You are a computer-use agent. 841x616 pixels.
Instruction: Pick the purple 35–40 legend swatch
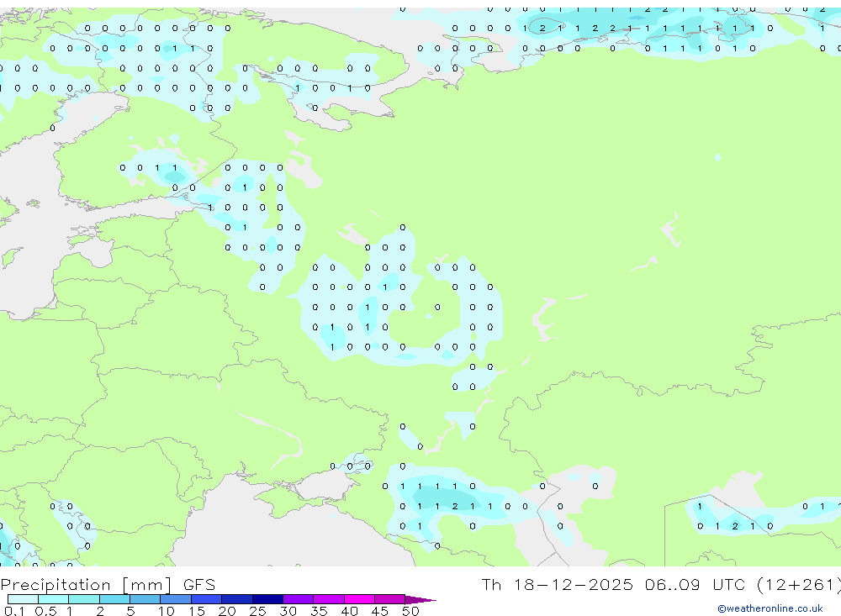coord(329,599)
